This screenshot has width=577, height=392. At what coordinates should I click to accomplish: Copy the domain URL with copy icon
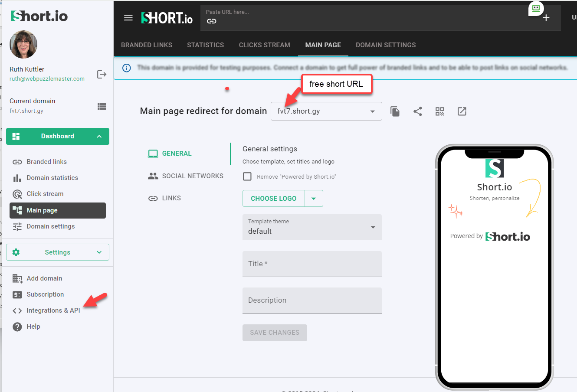[x=395, y=111]
